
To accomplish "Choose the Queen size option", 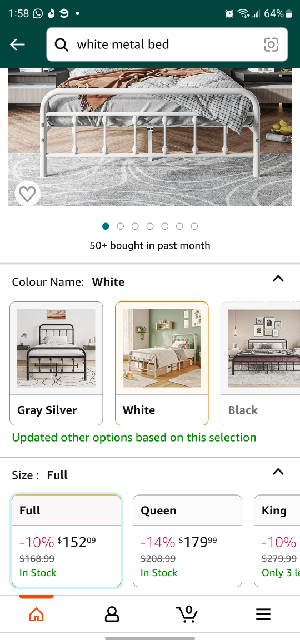I will pyautogui.click(x=188, y=541).
